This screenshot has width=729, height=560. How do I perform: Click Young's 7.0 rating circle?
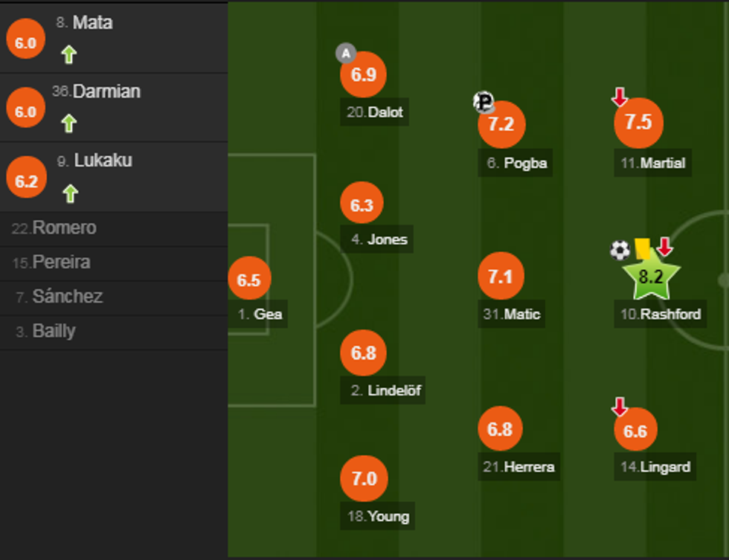point(363,479)
